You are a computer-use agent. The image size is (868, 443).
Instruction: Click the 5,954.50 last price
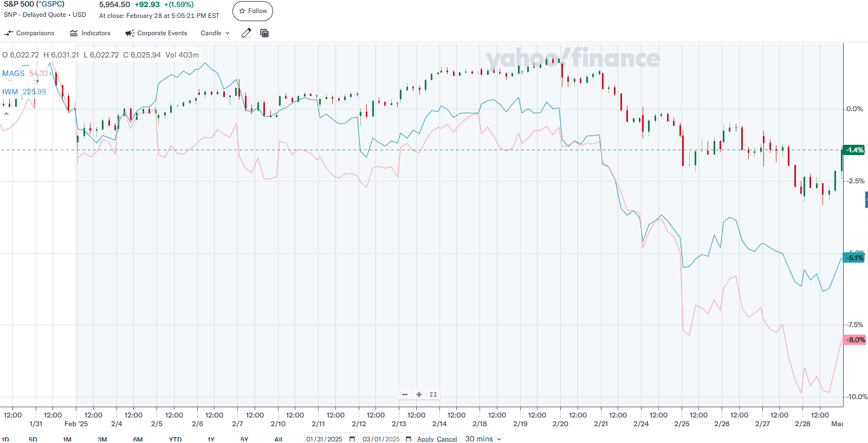coord(114,5)
